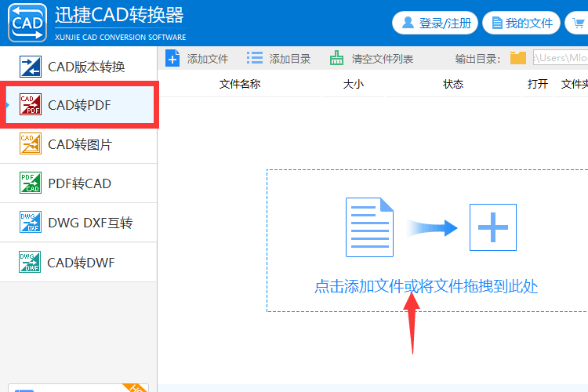This screenshot has width=588, height=392.
Task: Click 添加文件 toolbar label
Action: click(208, 59)
